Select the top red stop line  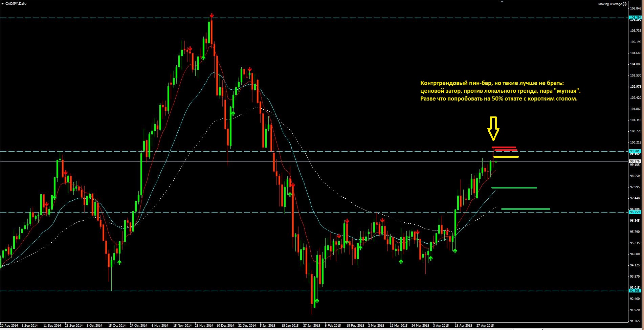tap(504, 147)
